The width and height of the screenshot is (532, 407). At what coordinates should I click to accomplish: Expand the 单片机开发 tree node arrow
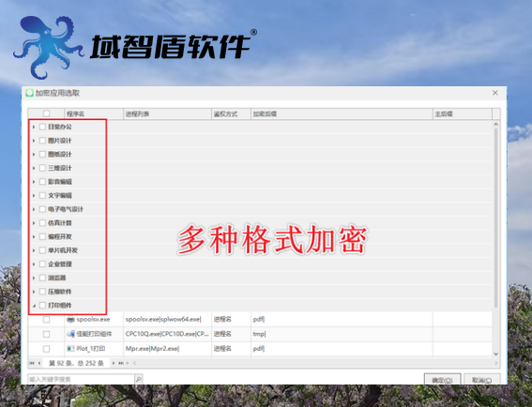click(x=34, y=250)
